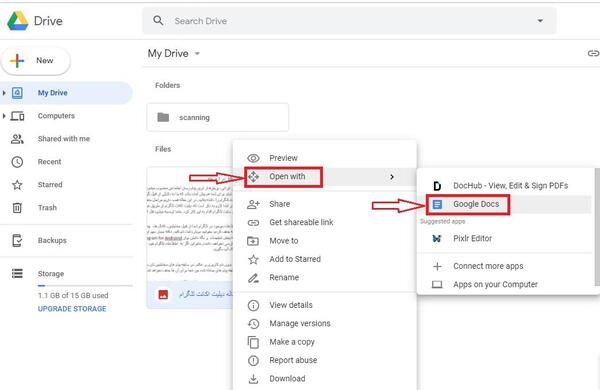600x390 pixels.
Task: Choose Make a copy
Action: click(x=324, y=342)
